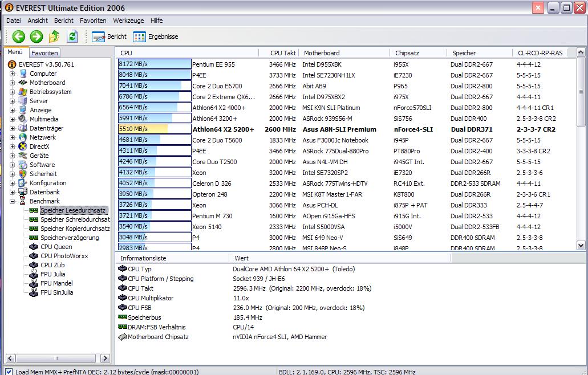Screen dimensions: 588x375
Task: Expand the Betriebssystem tree node
Action: click(x=13, y=92)
